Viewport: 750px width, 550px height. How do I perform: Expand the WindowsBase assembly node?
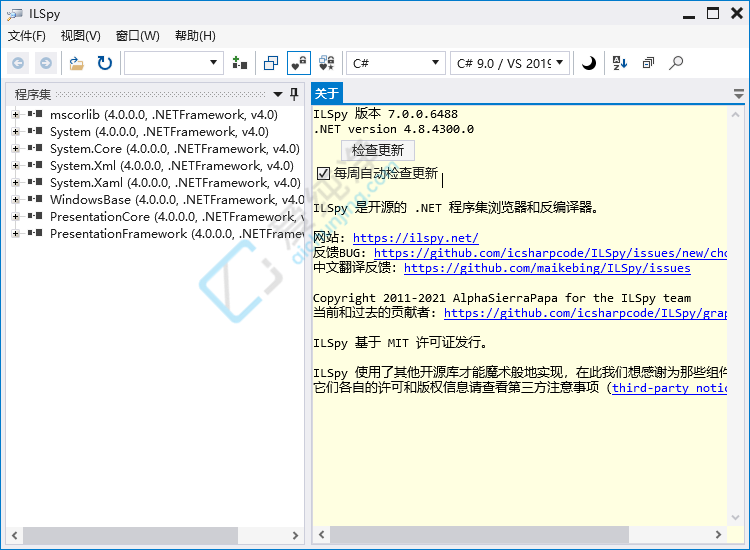pos(16,199)
